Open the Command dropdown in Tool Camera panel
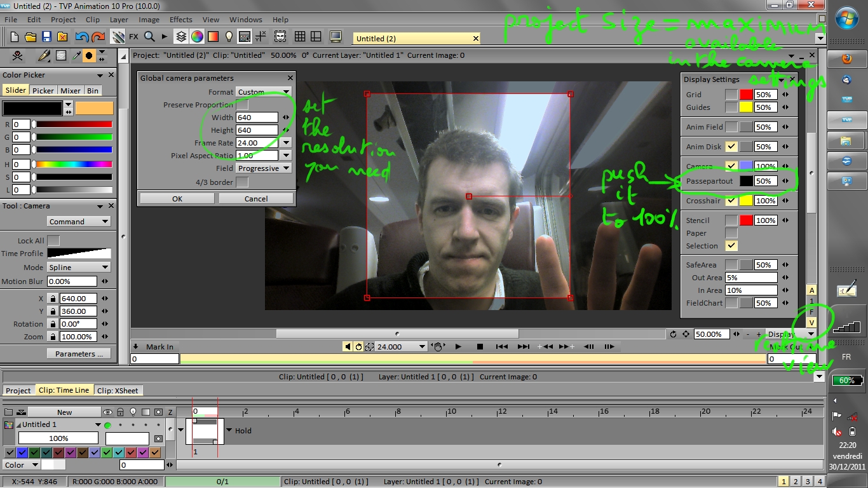The image size is (868, 488). pyautogui.click(x=79, y=221)
